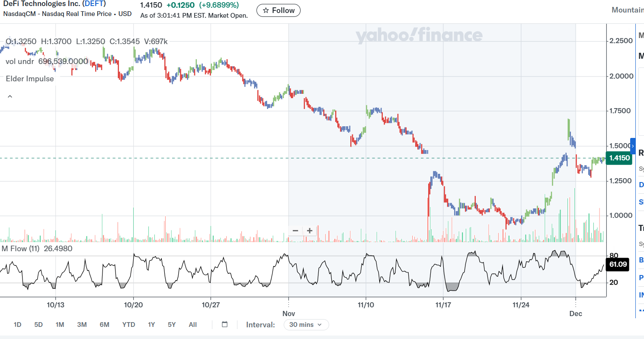Screen dimensions: 644x339
Task: Click the current price label 1.4150
Action: pyautogui.click(x=619, y=158)
